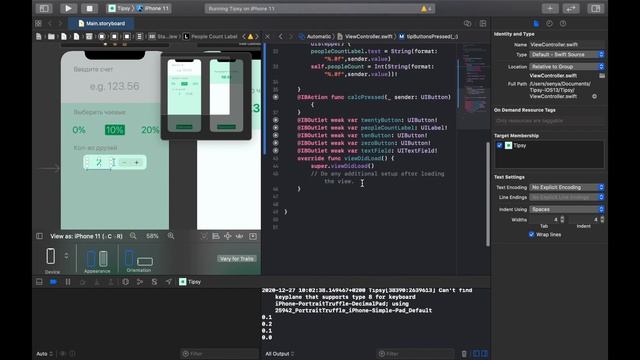
Task: Click the adjust editor options icon
Action: (468, 24)
